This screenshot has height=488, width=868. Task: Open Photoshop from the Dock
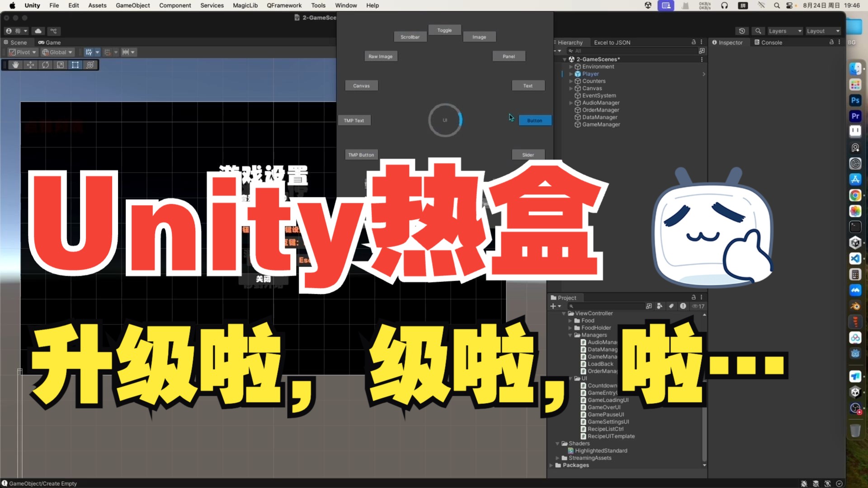pyautogui.click(x=855, y=100)
